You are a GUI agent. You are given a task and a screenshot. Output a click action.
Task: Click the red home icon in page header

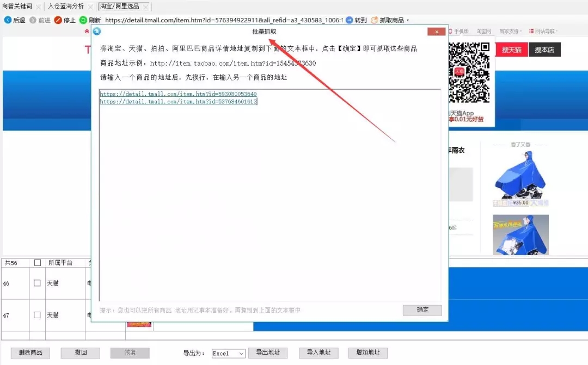tap(87, 31)
